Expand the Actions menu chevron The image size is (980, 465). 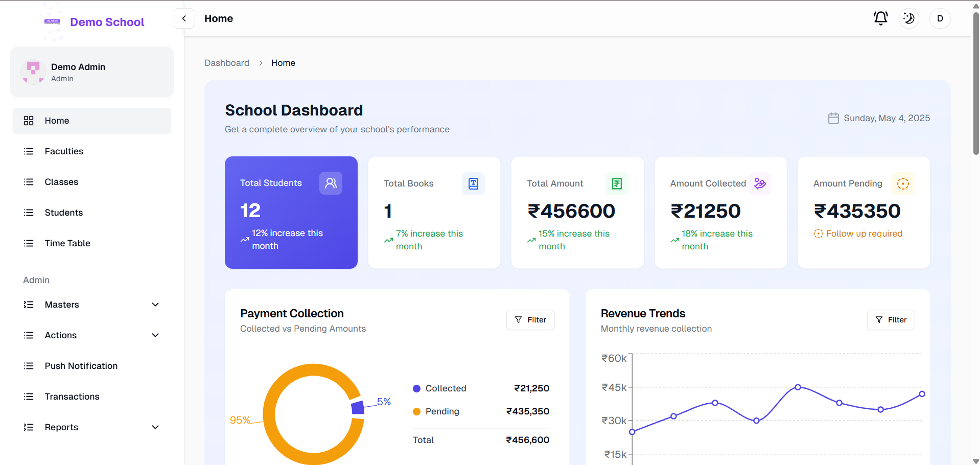155,335
